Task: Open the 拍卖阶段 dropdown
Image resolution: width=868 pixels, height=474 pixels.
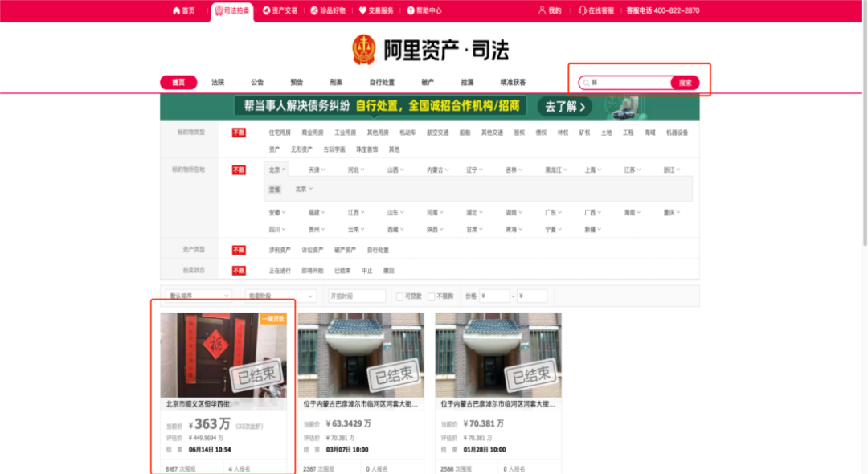Action: (x=280, y=296)
